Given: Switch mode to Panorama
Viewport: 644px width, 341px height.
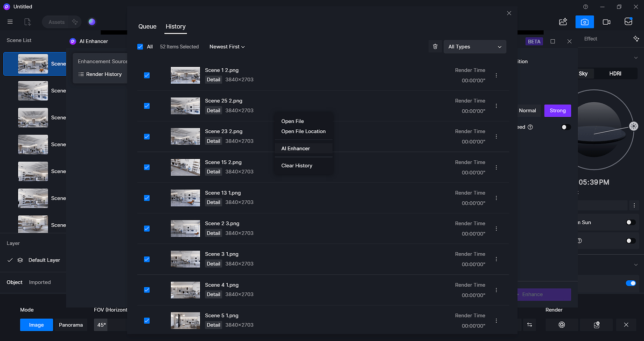Looking at the screenshot, I should (71, 325).
